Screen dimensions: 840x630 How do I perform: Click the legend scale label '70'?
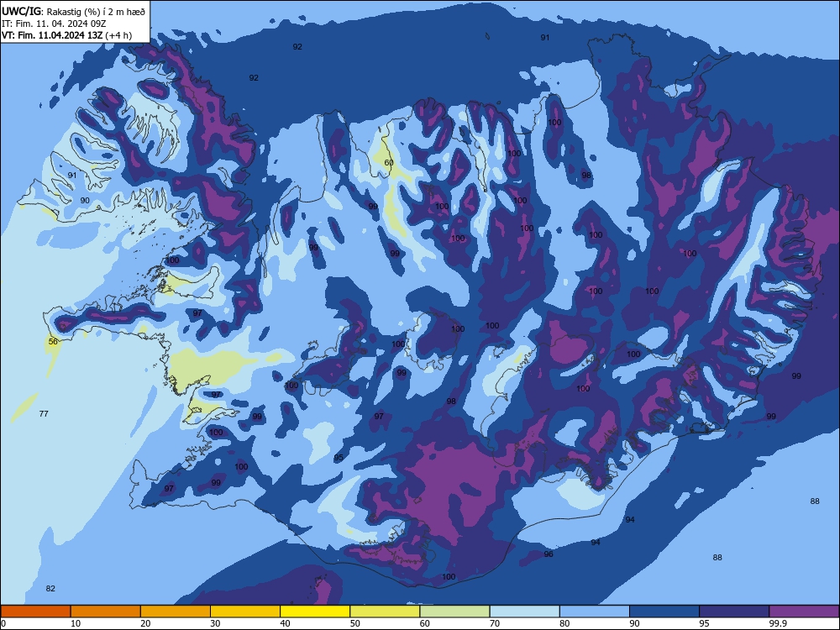(x=495, y=623)
